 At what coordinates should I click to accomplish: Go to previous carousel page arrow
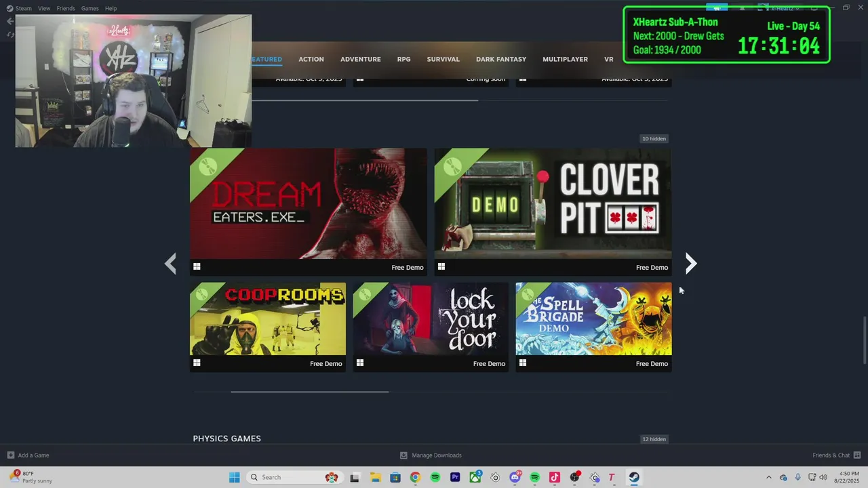170,263
